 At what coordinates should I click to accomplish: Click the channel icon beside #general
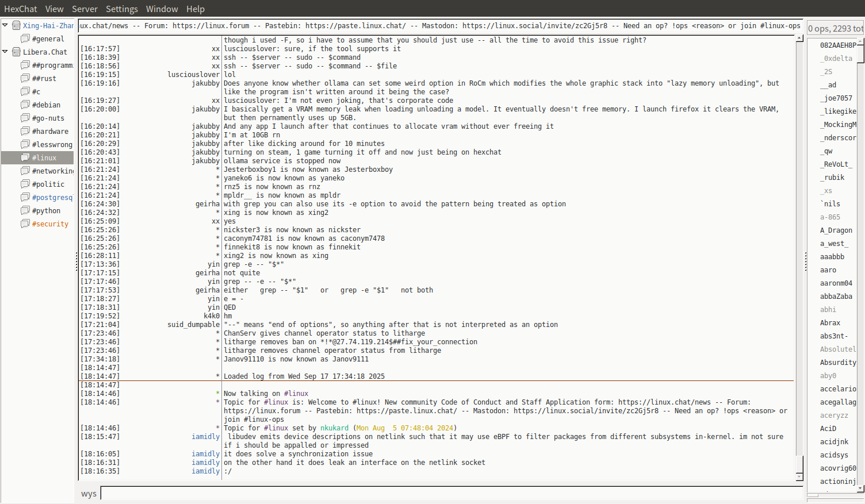(x=25, y=39)
